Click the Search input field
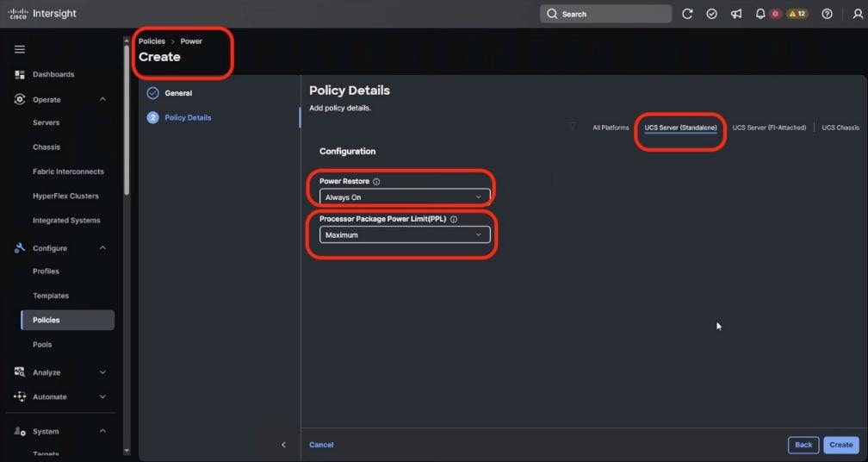The width and height of the screenshot is (868, 462). (605, 14)
